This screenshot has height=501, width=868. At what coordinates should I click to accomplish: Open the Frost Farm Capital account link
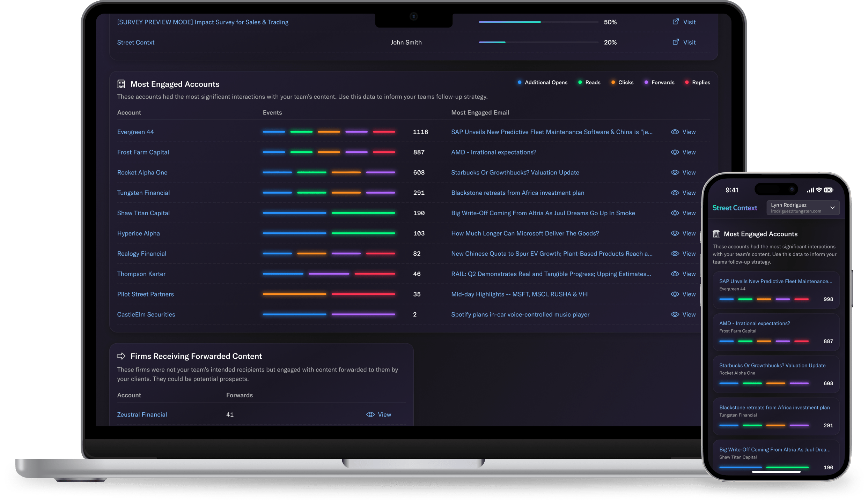pyautogui.click(x=143, y=152)
